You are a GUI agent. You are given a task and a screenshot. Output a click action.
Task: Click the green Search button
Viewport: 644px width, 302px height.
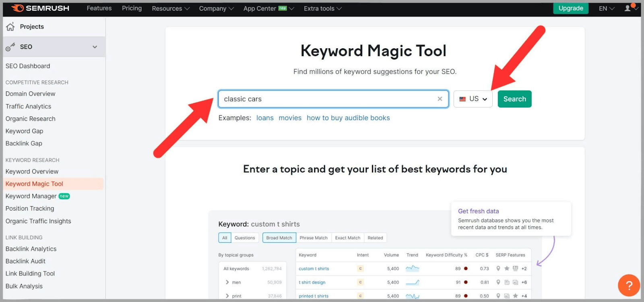[x=514, y=99]
